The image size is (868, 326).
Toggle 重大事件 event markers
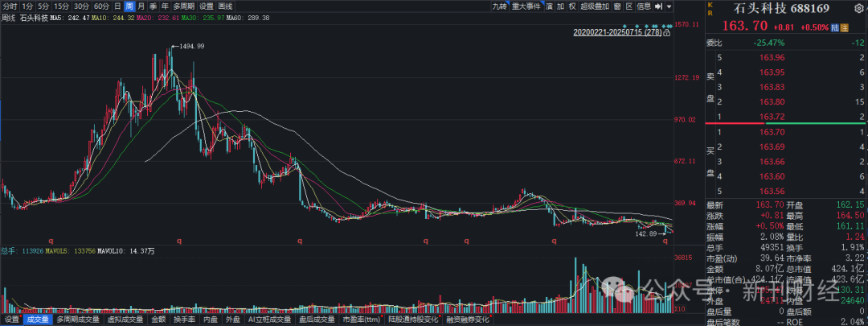click(x=527, y=6)
